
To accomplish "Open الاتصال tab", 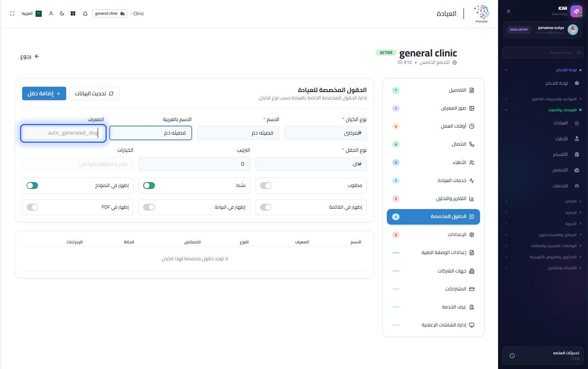I will click(433, 144).
